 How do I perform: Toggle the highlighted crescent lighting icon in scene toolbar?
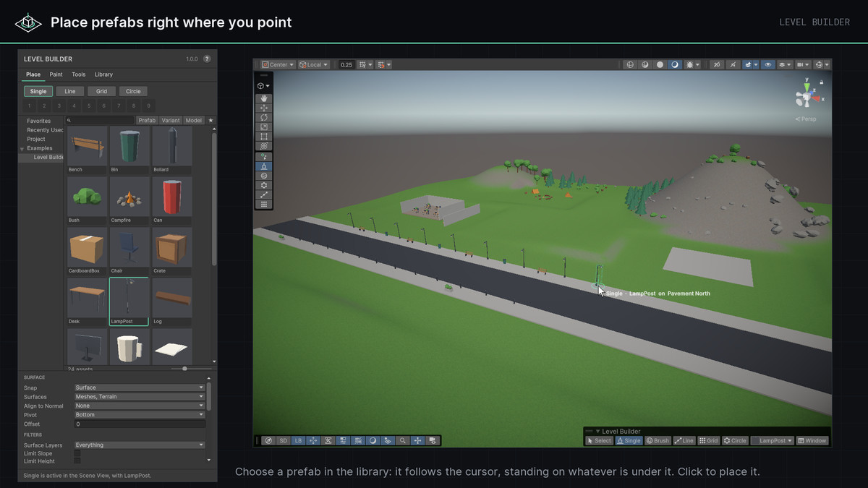click(675, 64)
